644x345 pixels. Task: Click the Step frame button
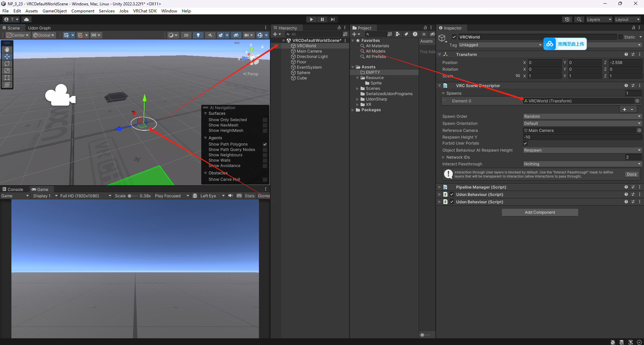click(333, 19)
